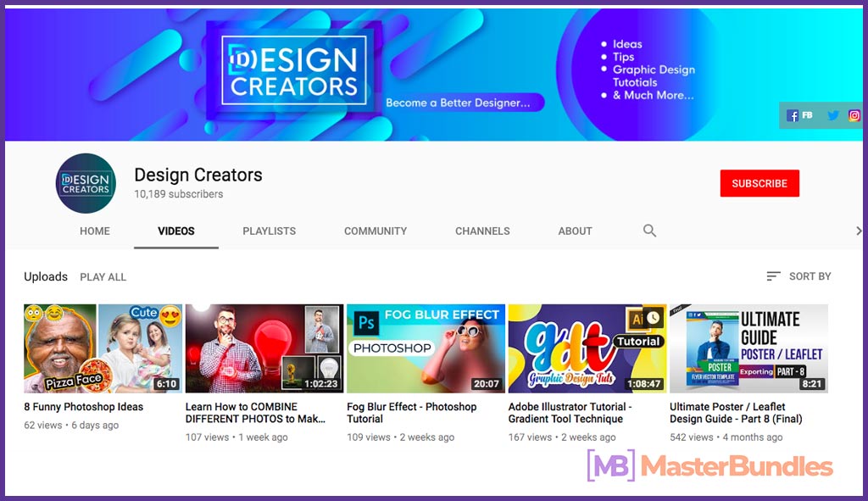The width and height of the screenshot is (868, 501).
Task: Open the 8 Funny Photoshop Ideas title
Action: click(84, 407)
